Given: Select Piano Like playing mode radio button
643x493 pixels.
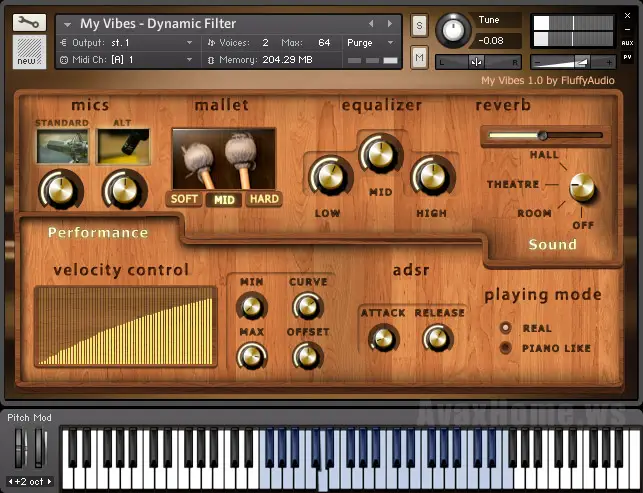Looking at the screenshot, I should click(x=506, y=348).
